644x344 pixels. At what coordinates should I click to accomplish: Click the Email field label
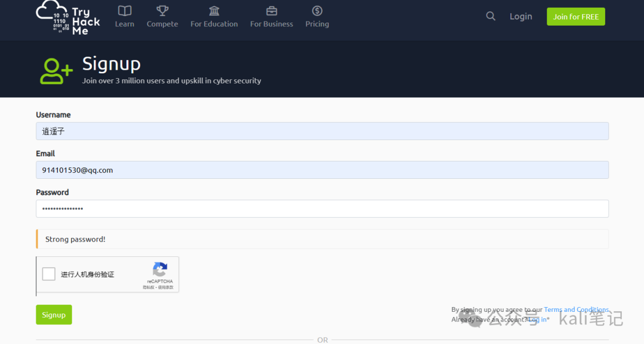[x=45, y=154]
